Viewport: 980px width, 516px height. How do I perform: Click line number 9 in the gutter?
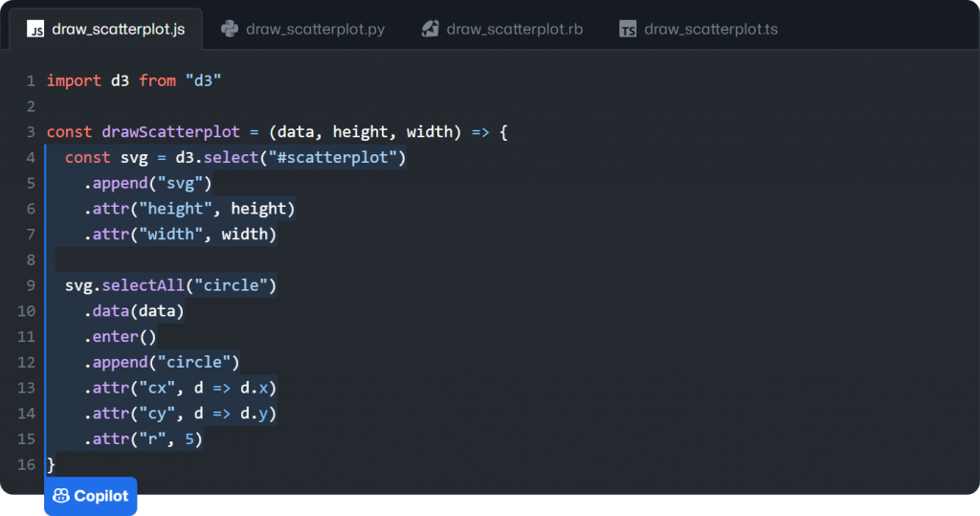pyautogui.click(x=31, y=285)
